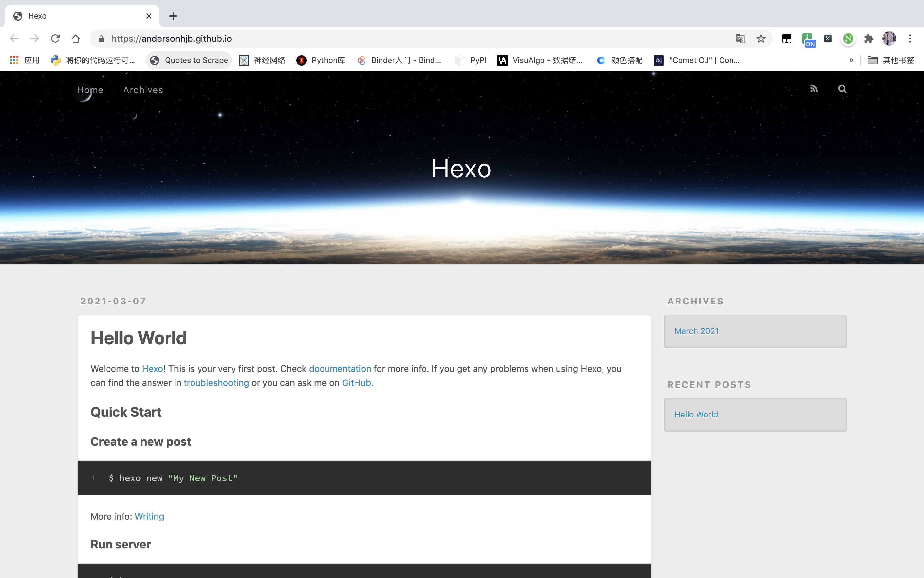Expand the 其他书签 bookmarks folder

pyautogui.click(x=891, y=60)
